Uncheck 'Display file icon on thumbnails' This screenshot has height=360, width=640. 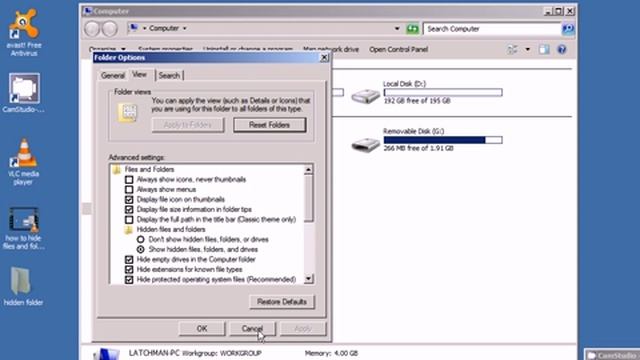129,200
